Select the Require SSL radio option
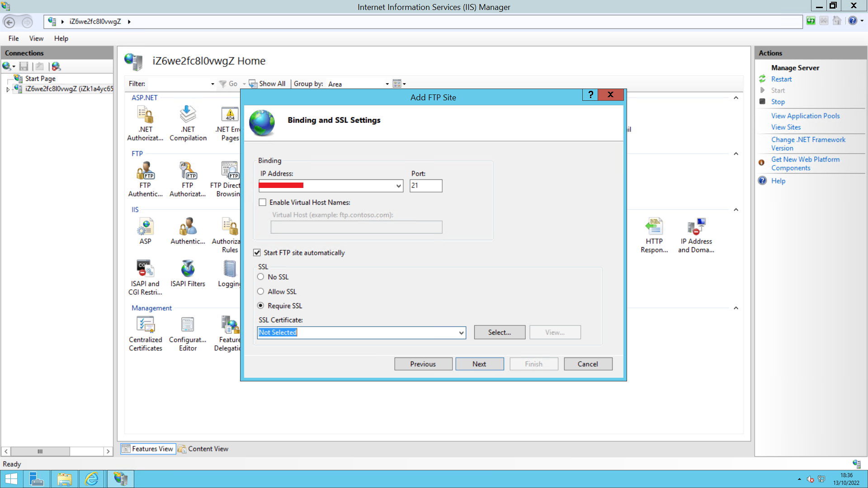This screenshot has width=868, height=488. pyautogui.click(x=261, y=305)
